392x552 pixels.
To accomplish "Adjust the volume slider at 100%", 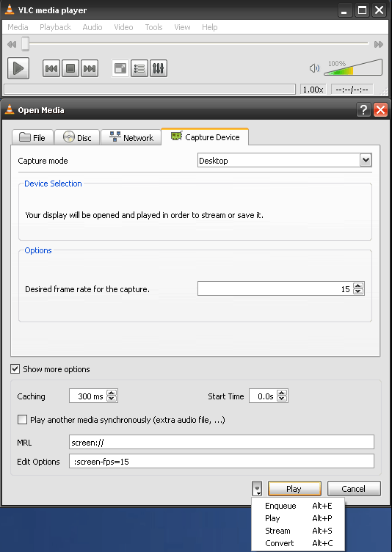I will (353, 68).
